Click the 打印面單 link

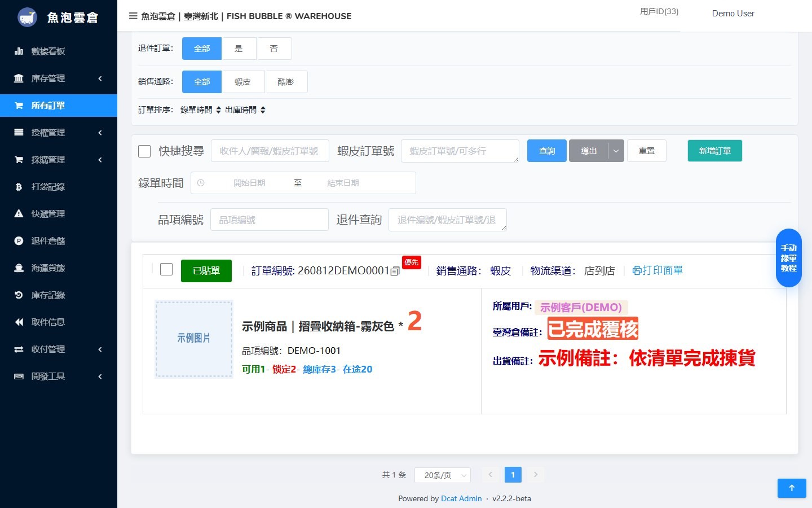[x=657, y=270]
